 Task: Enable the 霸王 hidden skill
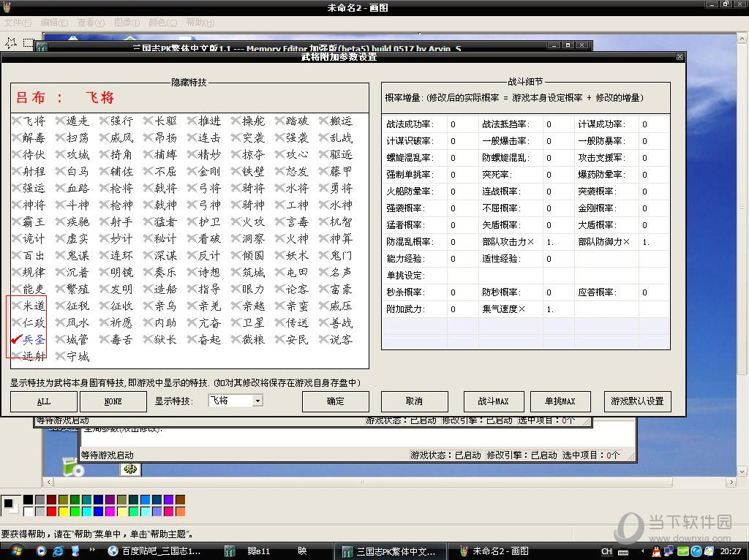tap(18, 222)
